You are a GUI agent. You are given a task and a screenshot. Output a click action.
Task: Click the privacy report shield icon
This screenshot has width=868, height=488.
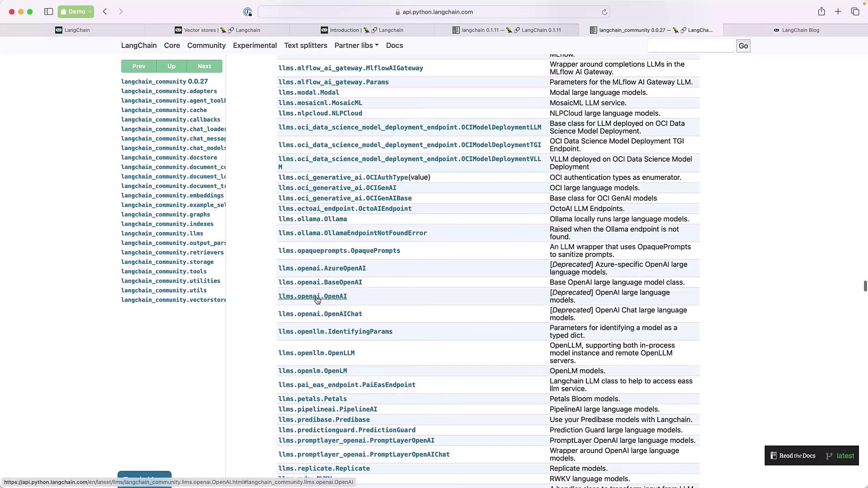[x=247, y=12]
